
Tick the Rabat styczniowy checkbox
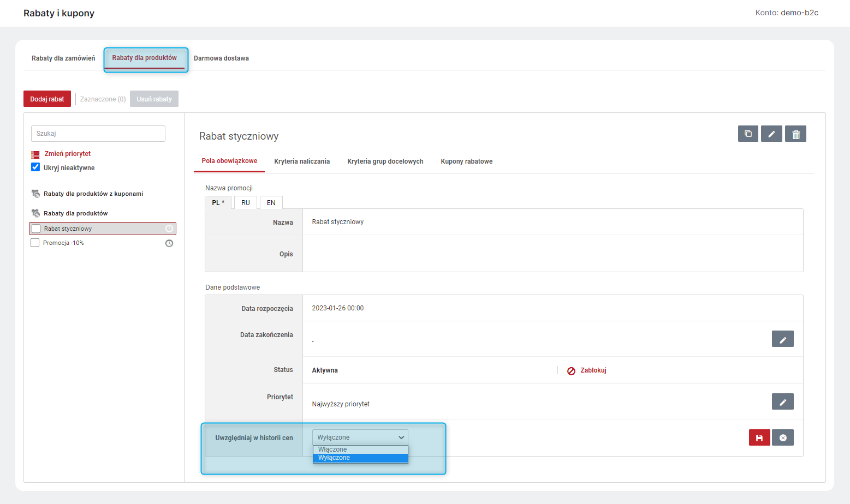coord(37,229)
